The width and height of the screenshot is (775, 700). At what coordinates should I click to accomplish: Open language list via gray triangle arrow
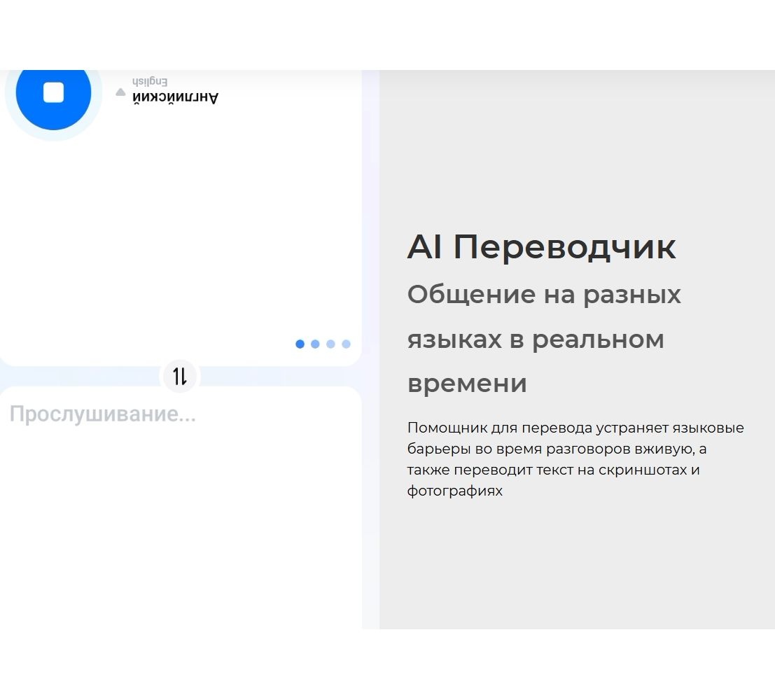[x=120, y=92]
